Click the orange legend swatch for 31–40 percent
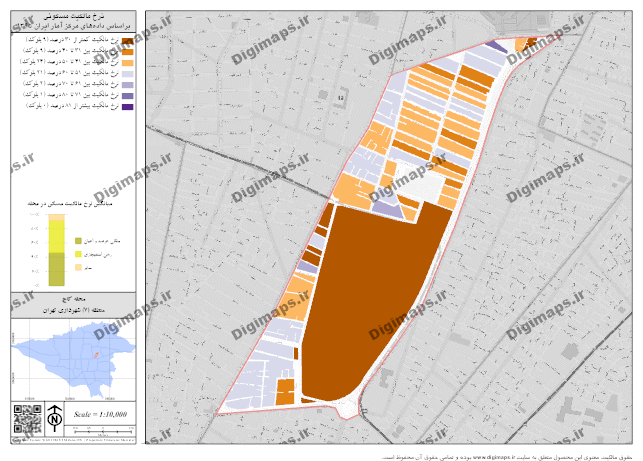Screen dimensions: 643x461 click(x=128, y=52)
